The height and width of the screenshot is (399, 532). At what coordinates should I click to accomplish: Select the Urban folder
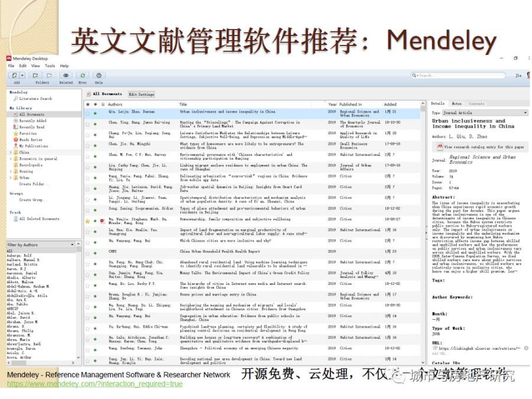coord(21,177)
